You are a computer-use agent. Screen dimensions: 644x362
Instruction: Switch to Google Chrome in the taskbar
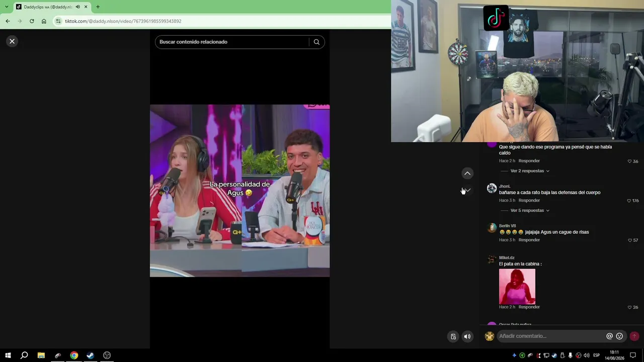[74, 355]
